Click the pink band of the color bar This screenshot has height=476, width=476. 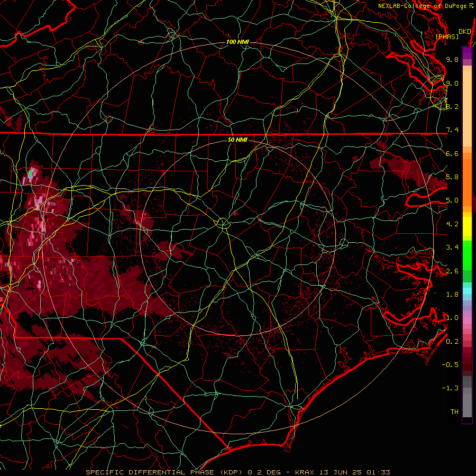click(x=467, y=321)
